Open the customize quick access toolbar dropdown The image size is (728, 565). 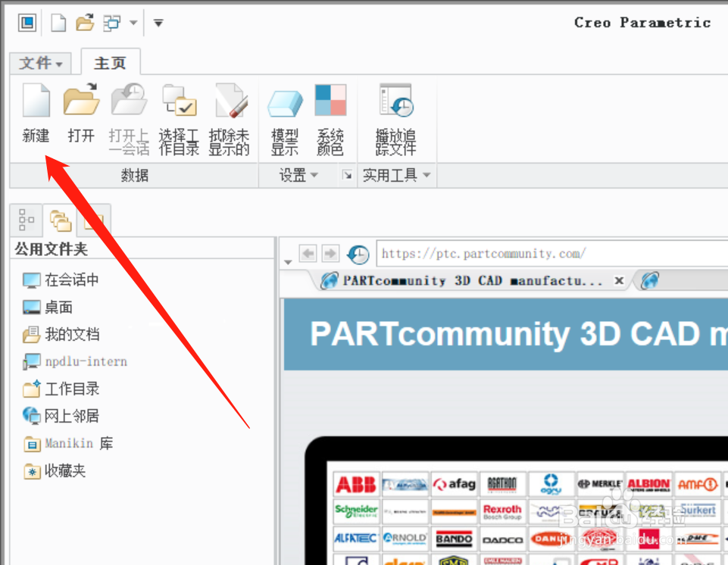(x=158, y=22)
